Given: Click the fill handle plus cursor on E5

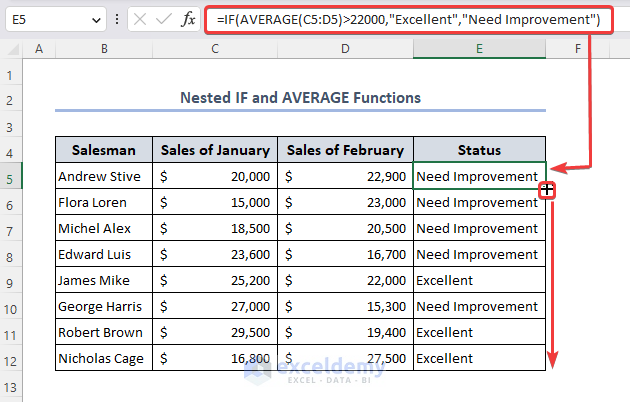Looking at the screenshot, I should [x=548, y=189].
